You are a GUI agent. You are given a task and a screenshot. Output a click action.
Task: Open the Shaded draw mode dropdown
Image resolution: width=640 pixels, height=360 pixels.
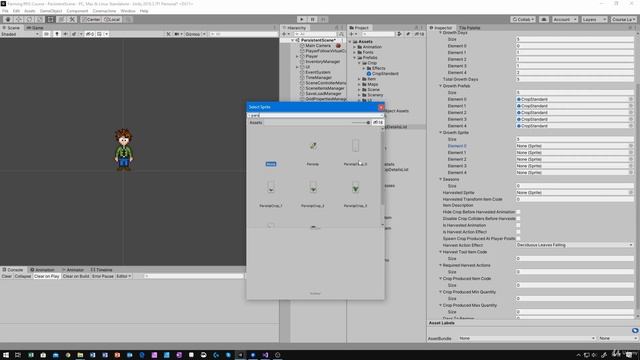(20, 34)
